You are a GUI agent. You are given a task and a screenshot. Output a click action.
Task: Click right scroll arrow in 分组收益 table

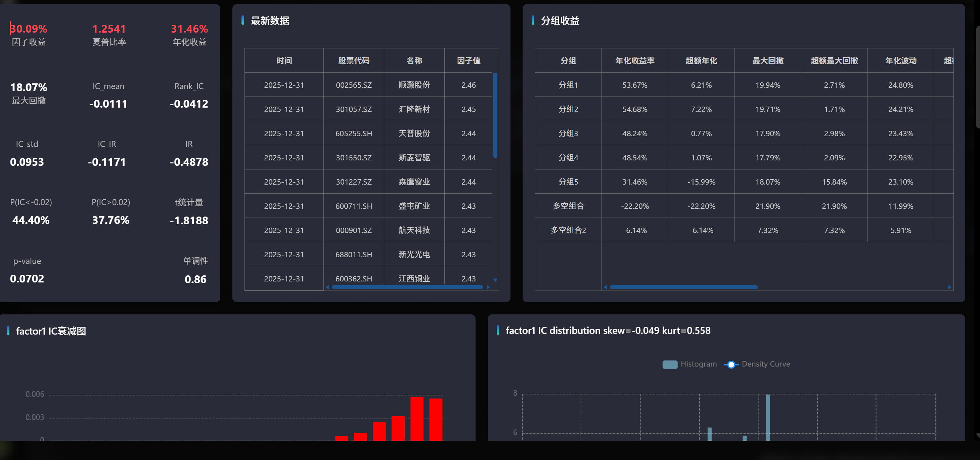949,287
